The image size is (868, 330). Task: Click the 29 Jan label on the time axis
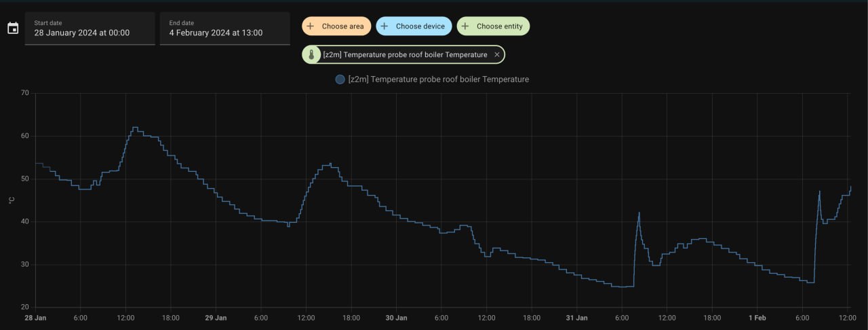pyautogui.click(x=216, y=318)
